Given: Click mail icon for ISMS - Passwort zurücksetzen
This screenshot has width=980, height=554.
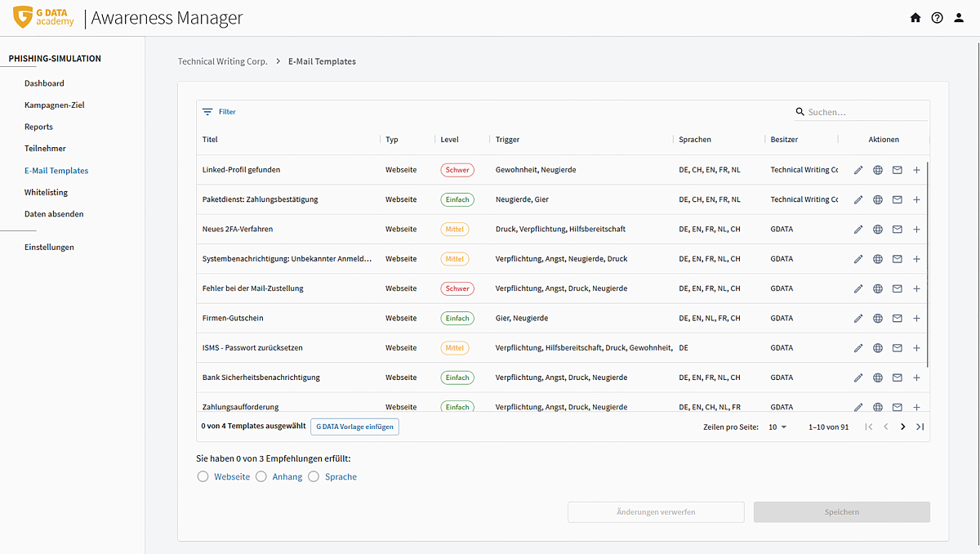Looking at the screenshot, I should coord(898,348).
